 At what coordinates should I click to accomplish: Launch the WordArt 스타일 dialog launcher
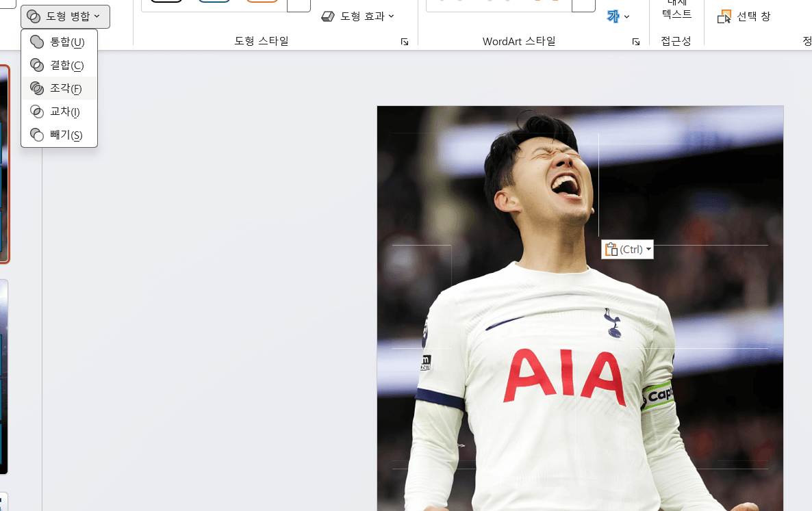click(636, 42)
